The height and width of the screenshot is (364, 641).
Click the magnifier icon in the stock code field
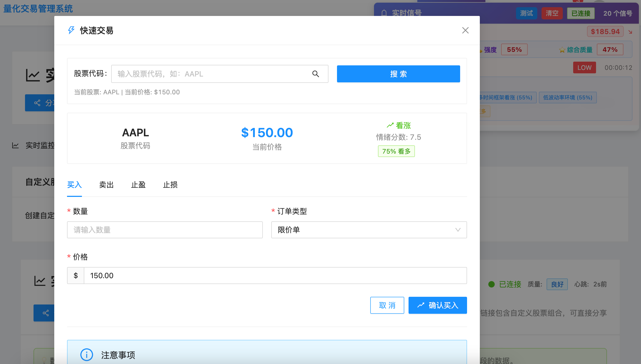tap(315, 74)
